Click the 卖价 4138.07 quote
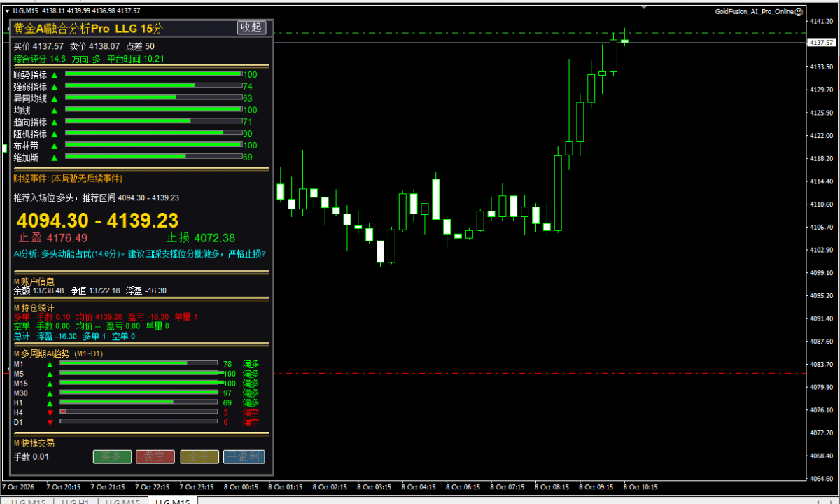 (94, 46)
